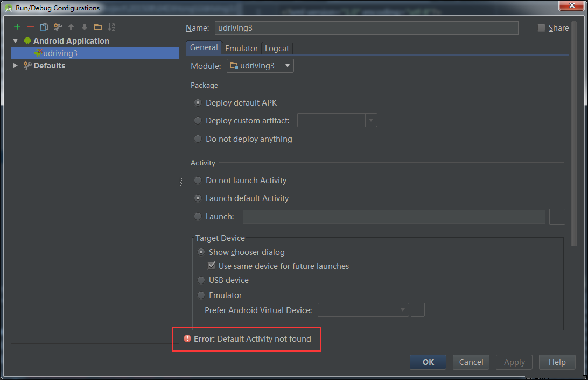Click the create new folder icon
The image size is (588, 380).
pos(98,27)
